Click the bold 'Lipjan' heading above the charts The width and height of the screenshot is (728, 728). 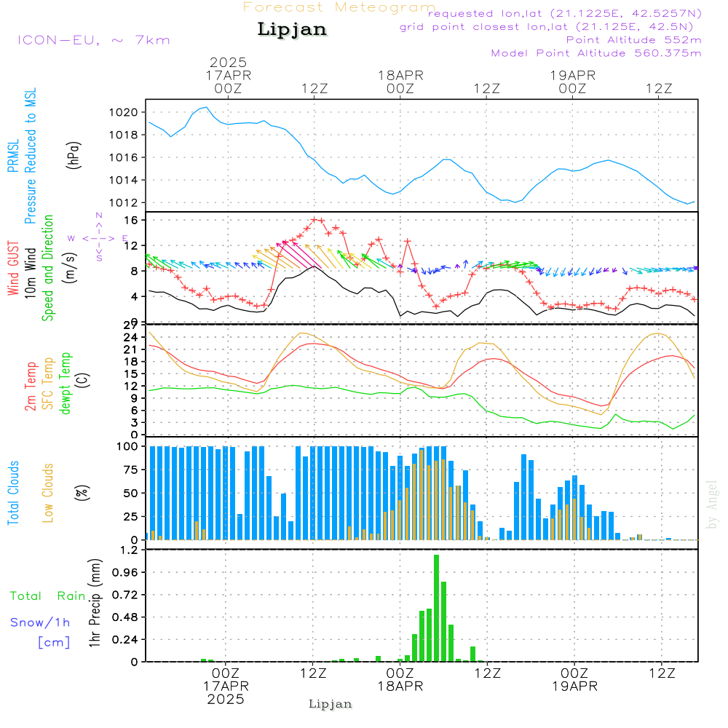click(x=292, y=29)
